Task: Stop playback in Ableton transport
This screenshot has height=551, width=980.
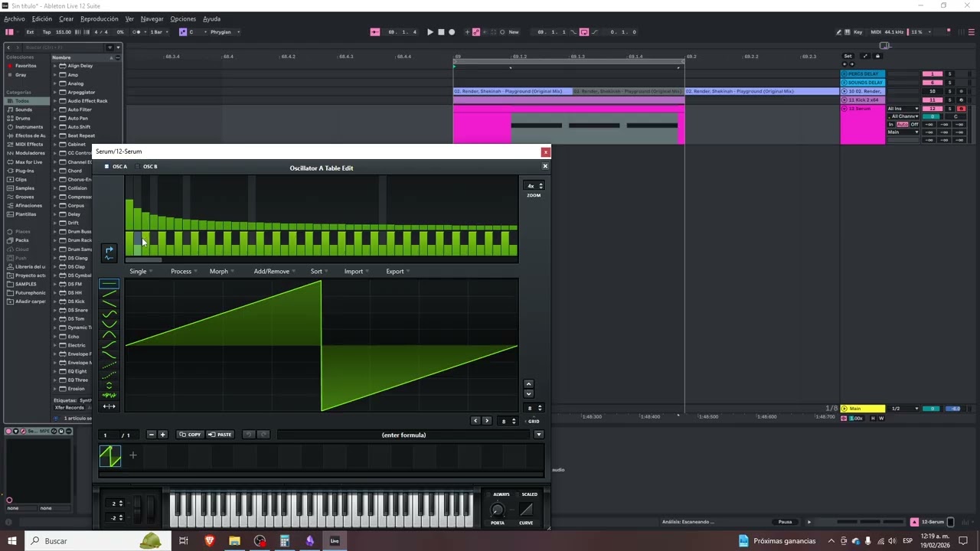Action: [x=441, y=32]
